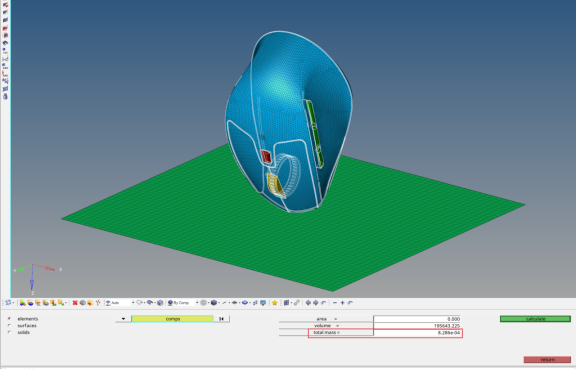Reset the comps selection with rewind button

pos(222,319)
